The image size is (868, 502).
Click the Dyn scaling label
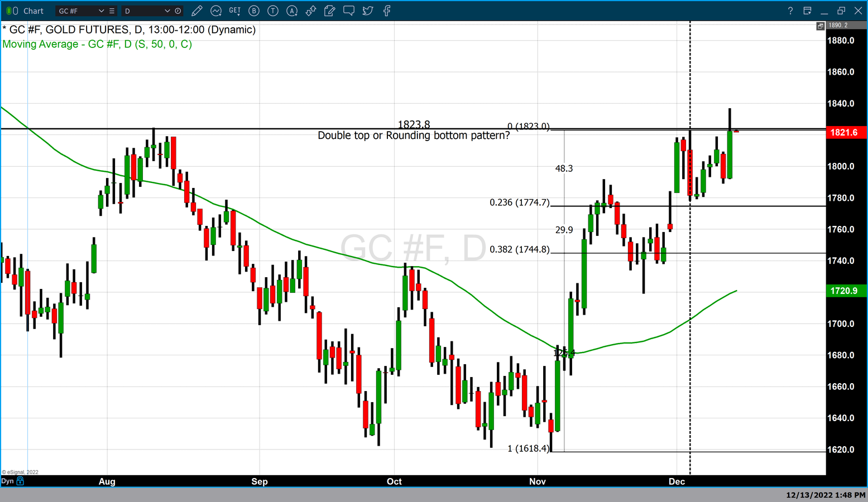(x=7, y=481)
